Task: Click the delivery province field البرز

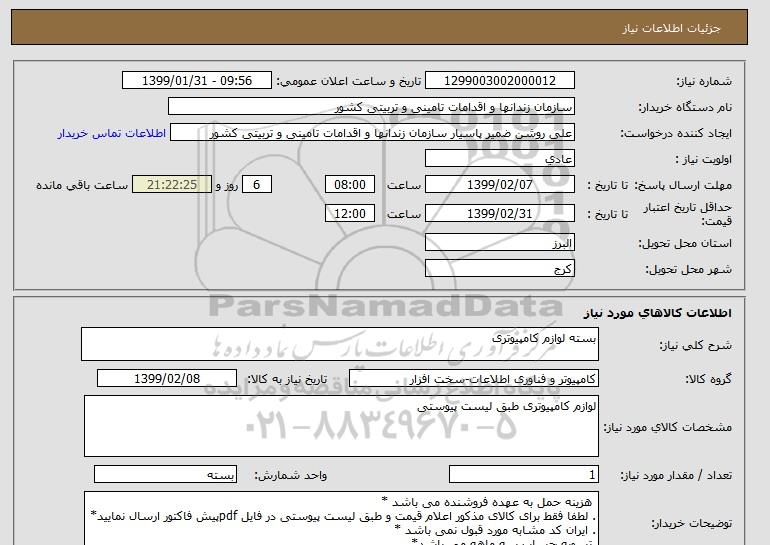Action: [x=500, y=243]
